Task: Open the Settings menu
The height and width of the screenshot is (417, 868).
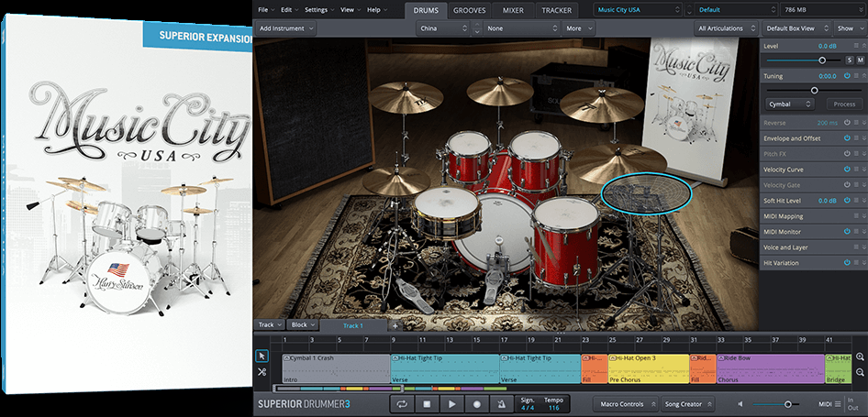Action: [319, 10]
